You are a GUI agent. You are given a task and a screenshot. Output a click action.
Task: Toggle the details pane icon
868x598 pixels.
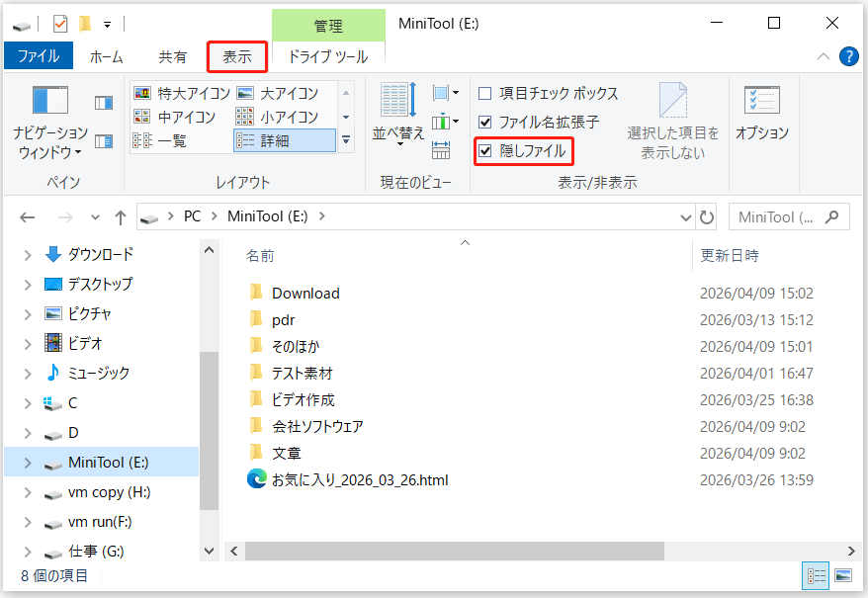tap(104, 141)
